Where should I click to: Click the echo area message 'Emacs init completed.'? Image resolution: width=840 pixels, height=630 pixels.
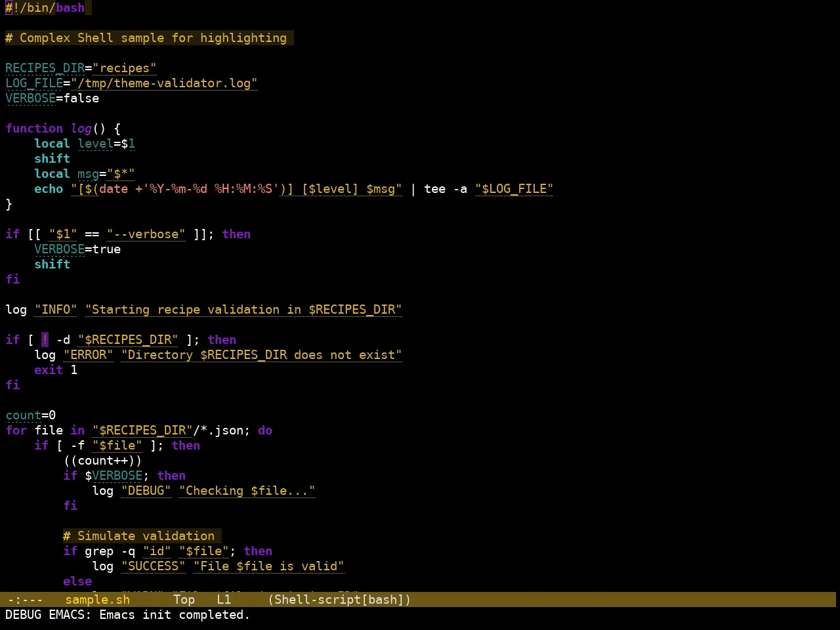(175, 615)
